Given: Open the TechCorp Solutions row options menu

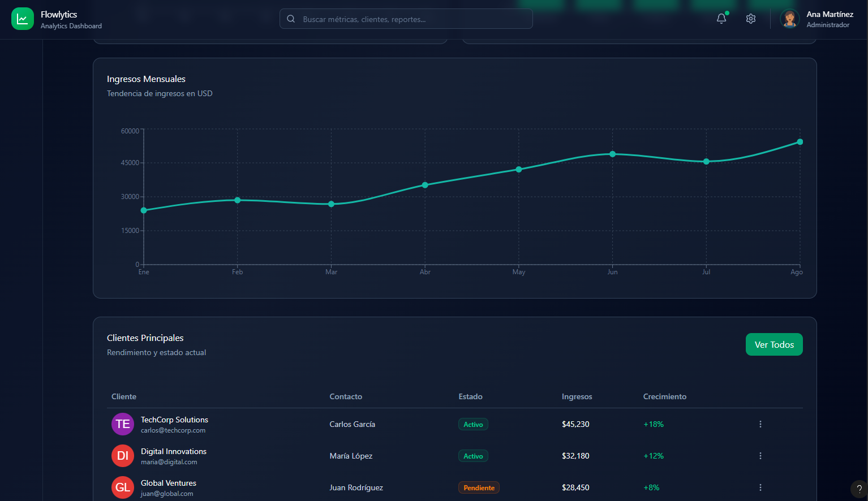Looking at the screenshot, I should pos(760,424).
